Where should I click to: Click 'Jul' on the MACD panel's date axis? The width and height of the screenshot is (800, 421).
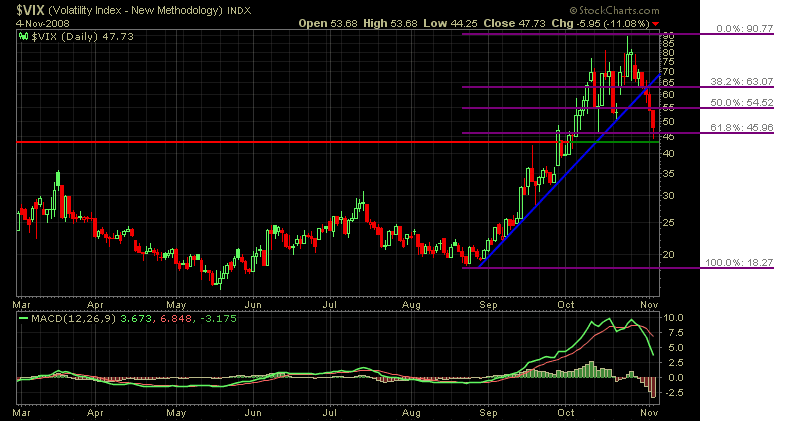[330, 412]
